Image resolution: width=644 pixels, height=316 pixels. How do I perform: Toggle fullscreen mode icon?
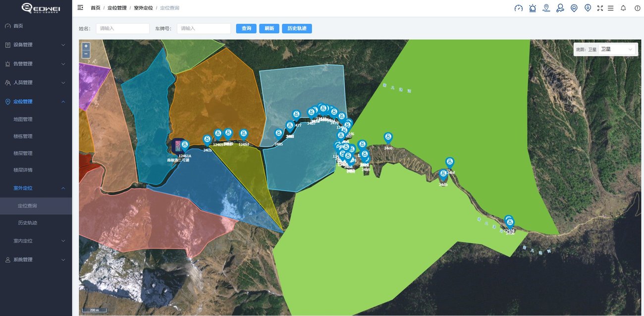(600, 8)
